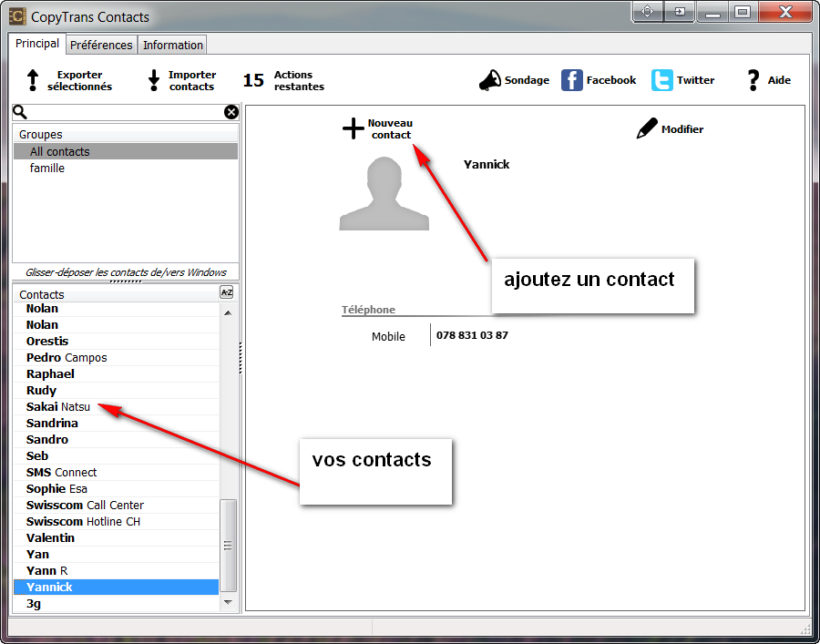This screenshot has width=820, height=644.
Task: Click the Aide question mark icon
Action: point(753,80)
